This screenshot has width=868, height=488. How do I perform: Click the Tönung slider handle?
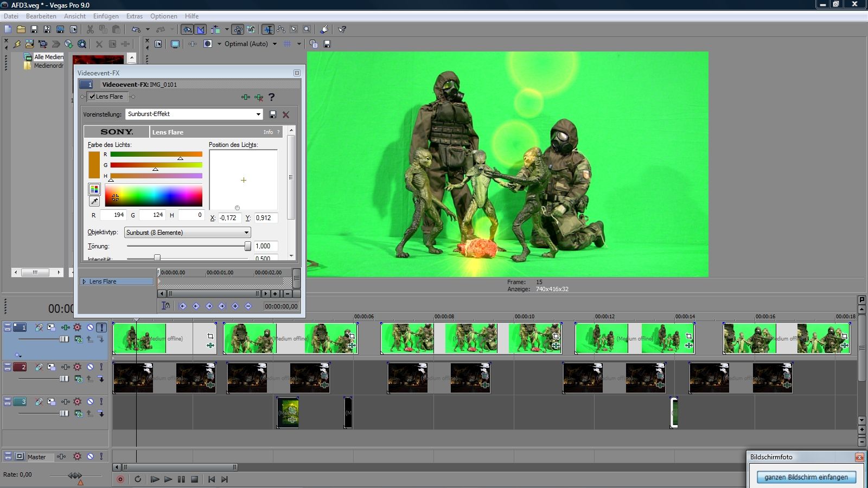(x=248, y=246)
